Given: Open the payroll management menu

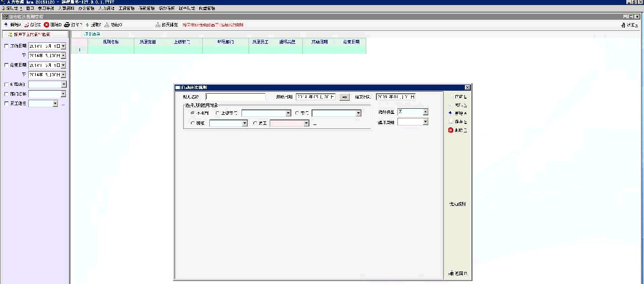Looking at the screenshot, I should 126,9.
